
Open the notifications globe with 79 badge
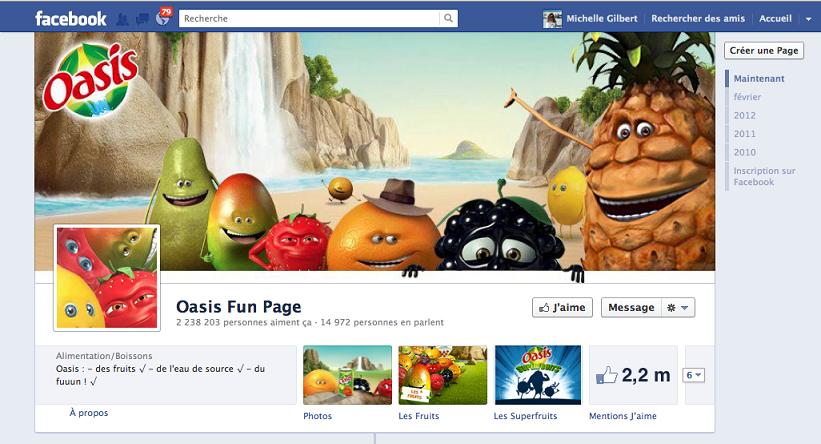(163, 18)
